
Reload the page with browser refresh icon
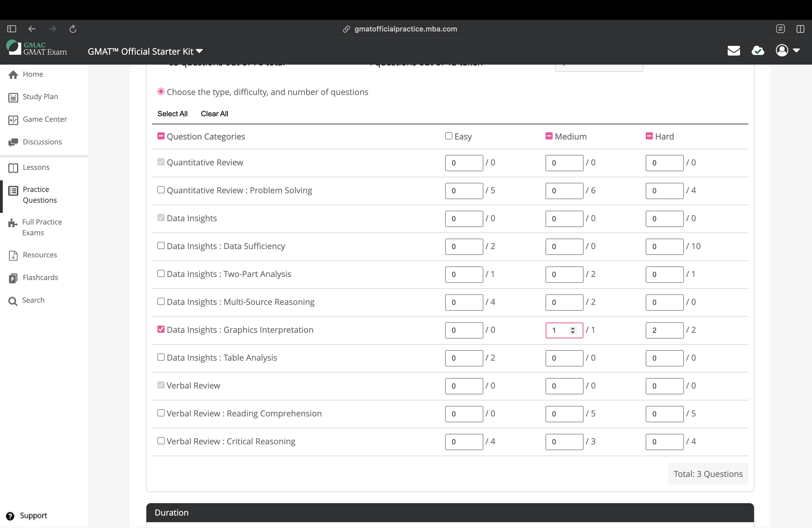pos(73,29)
